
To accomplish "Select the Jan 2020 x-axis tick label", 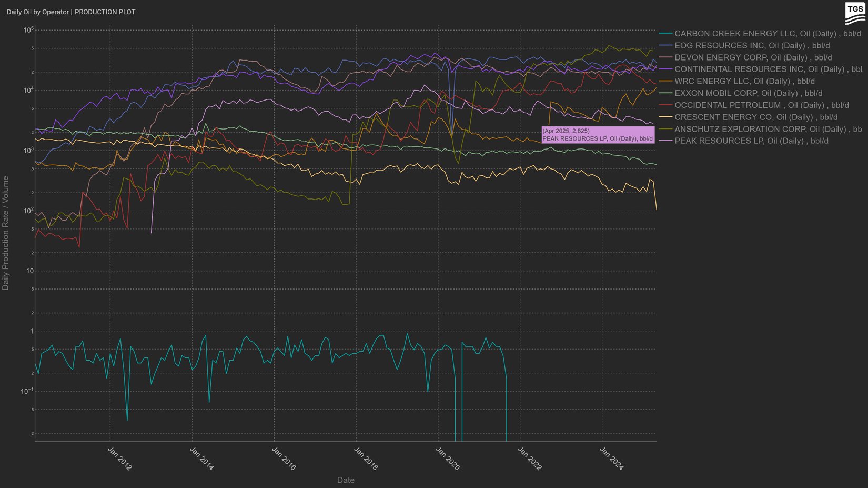I will (x=448, y=459).
